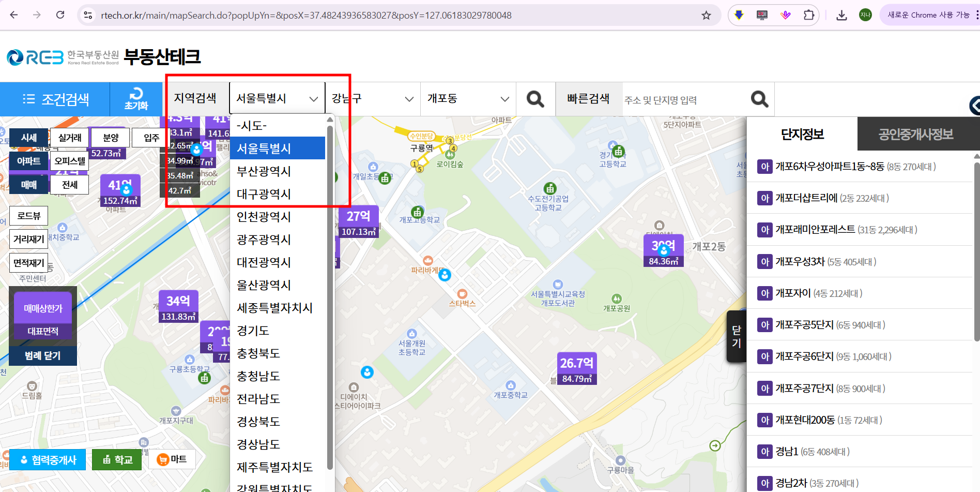Viewport: 980px width, 492px height.
Task: Click the RE3 Korea Real Estate Board logo
Action: [x=63, y=57]
